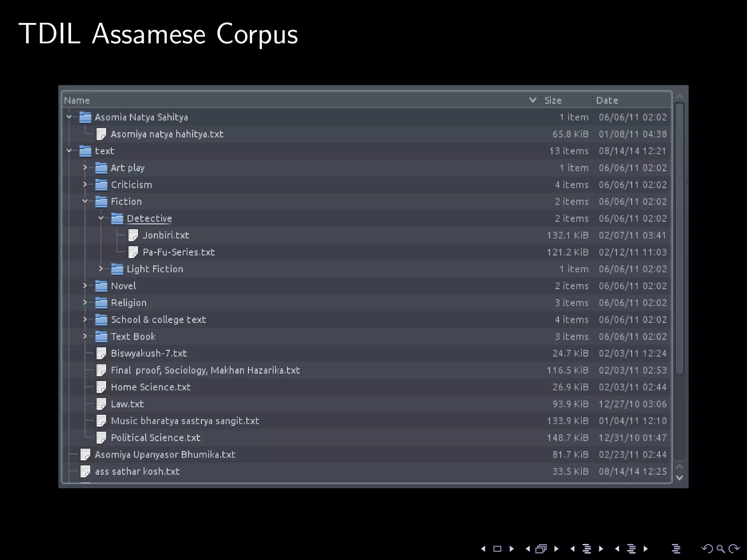747x560 pixels.
Task: Select Asomiya Upanyasor Bhumika.txt
Action: point(165,455)
